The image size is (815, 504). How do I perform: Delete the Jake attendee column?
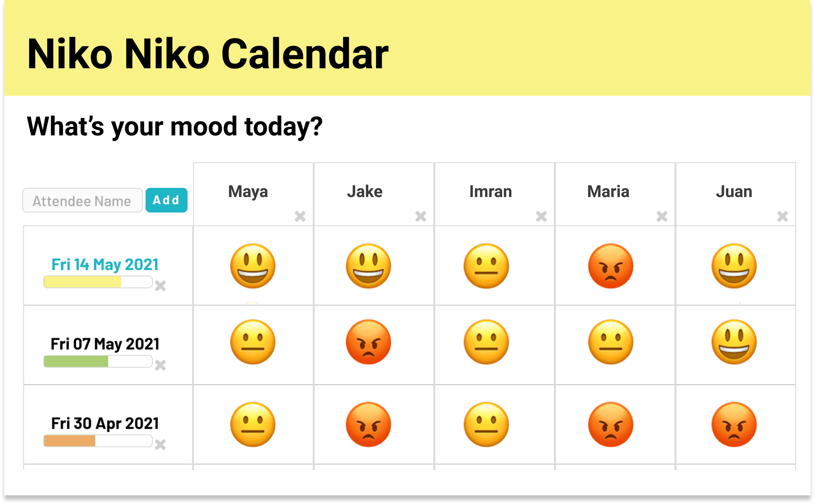(420, 217)
